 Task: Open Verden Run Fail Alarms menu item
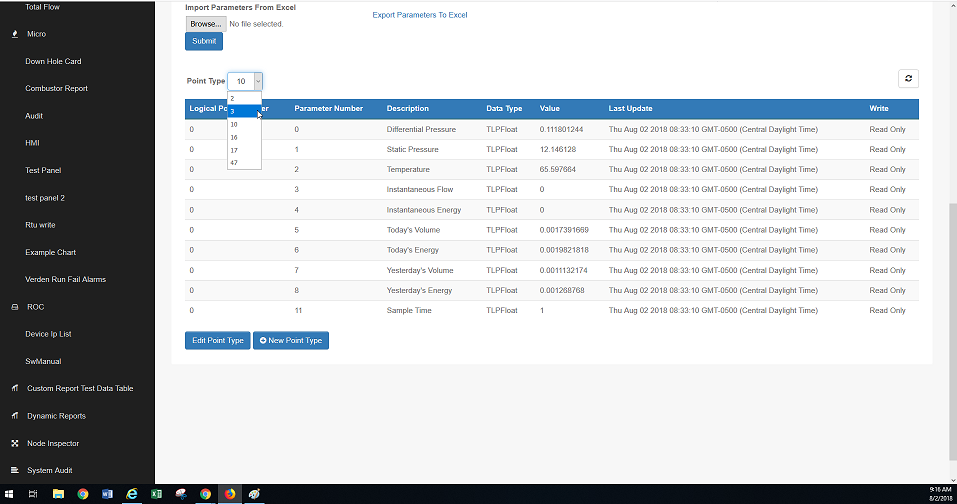tap(65, 279)
